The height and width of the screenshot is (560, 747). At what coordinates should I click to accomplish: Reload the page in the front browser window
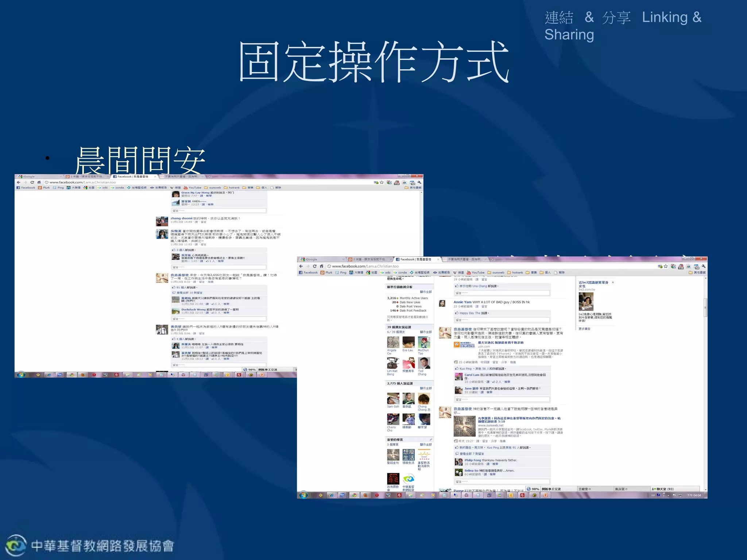point(314,266)
